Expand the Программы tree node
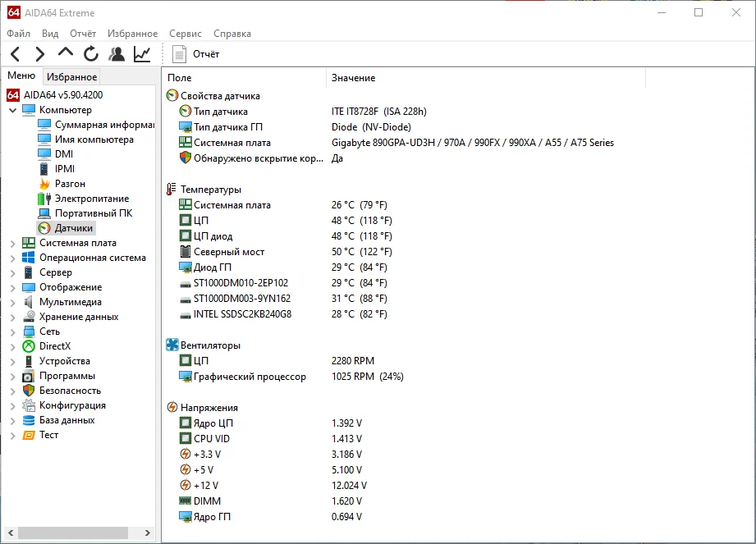 tap(13, 377)
